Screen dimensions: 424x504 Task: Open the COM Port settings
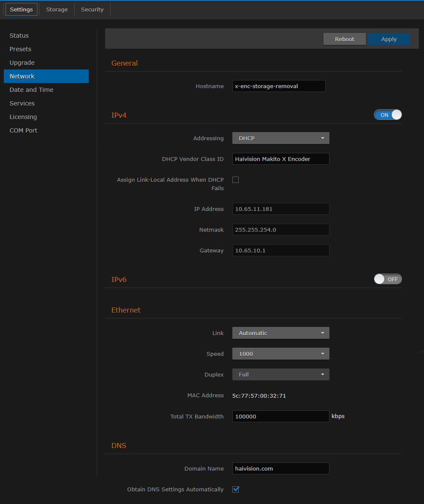click(23, 130)
